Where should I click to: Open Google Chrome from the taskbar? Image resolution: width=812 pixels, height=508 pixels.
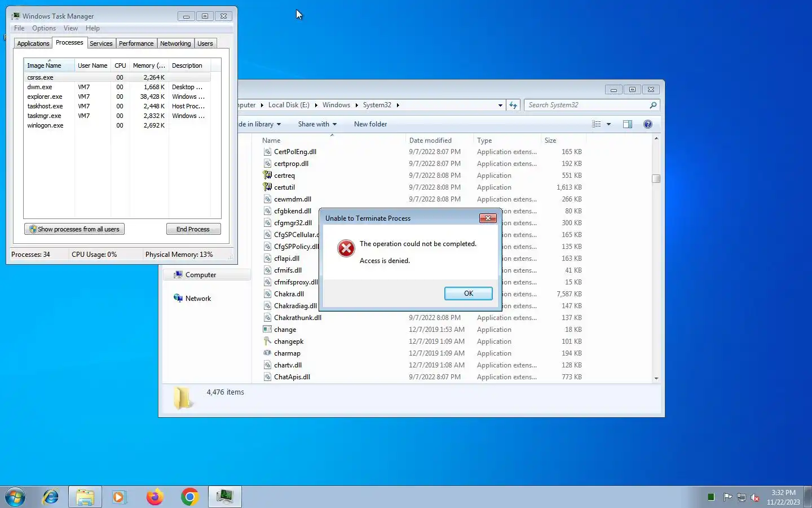click(190, 497)
